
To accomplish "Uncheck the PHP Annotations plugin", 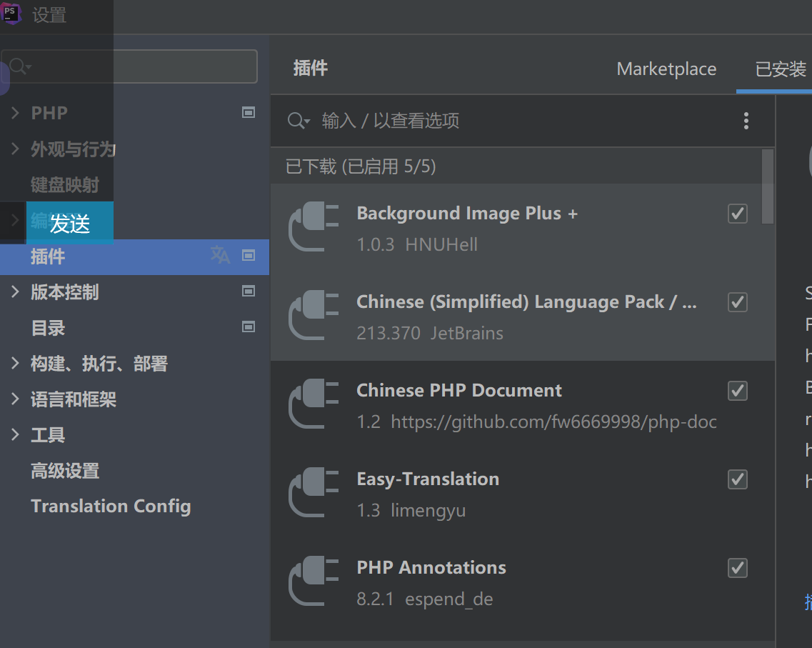I will click(738, 568).
